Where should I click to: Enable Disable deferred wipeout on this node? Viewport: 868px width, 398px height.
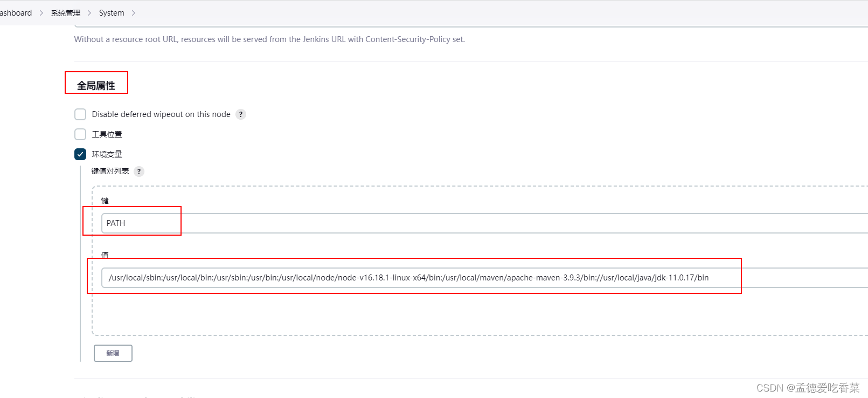pyautogui.click(x=80, y=114)
